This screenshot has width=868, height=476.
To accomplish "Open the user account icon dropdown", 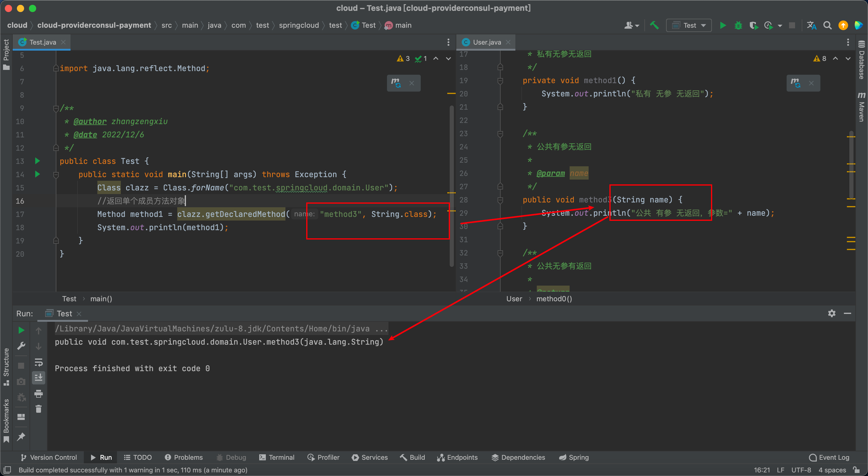I will pyautogui.click(x=631, y=25).
